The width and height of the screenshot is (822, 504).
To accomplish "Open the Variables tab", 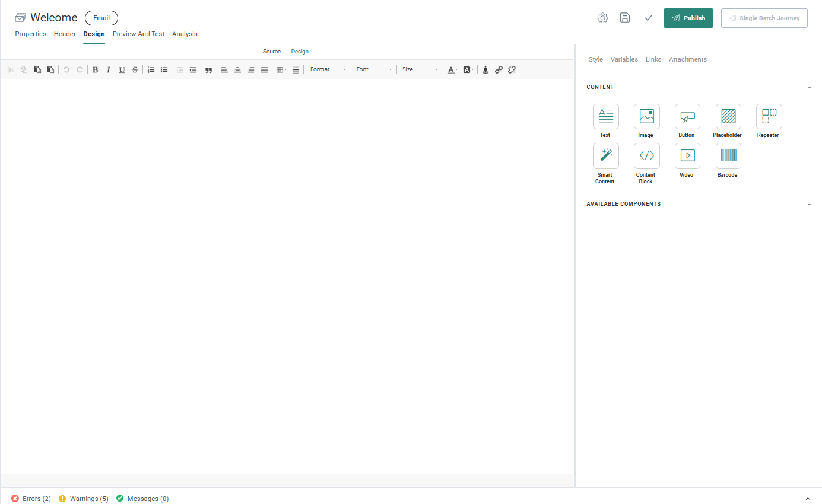I will pyautogui.click(x=624, y=59).
